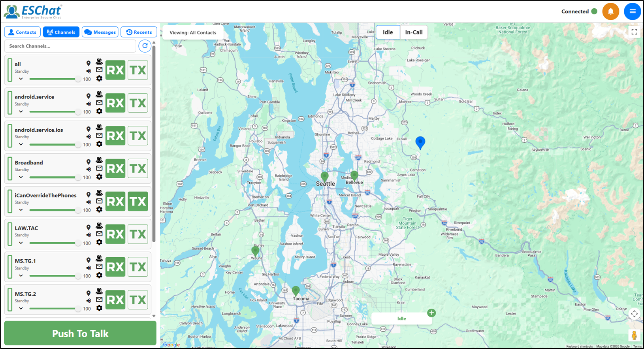Open settings gear for LAW.TAC channel
Image resolution: width=644 pixels, height=349 pixels.
coord(99,242)
